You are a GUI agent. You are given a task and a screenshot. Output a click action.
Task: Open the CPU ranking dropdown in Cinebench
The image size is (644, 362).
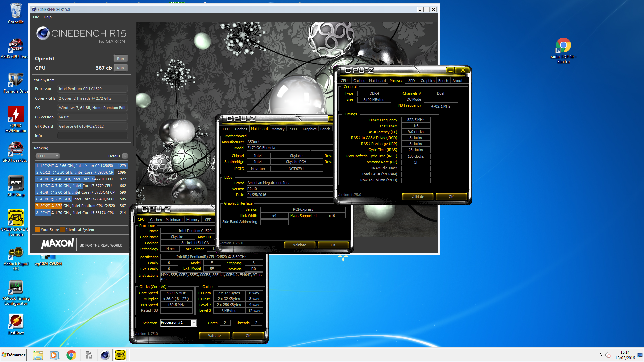(48, 156)
